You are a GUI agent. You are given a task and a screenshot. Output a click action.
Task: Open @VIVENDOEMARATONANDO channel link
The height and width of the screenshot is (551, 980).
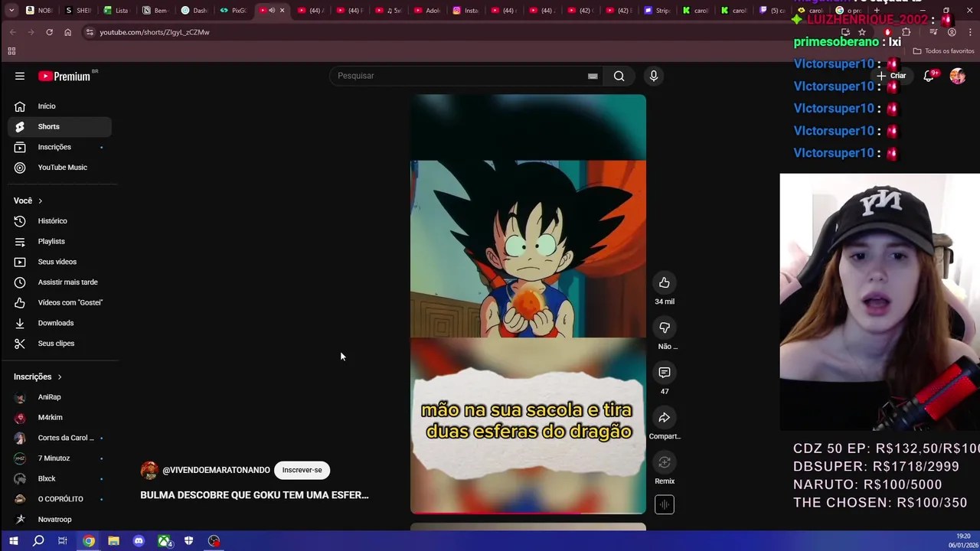216,470
